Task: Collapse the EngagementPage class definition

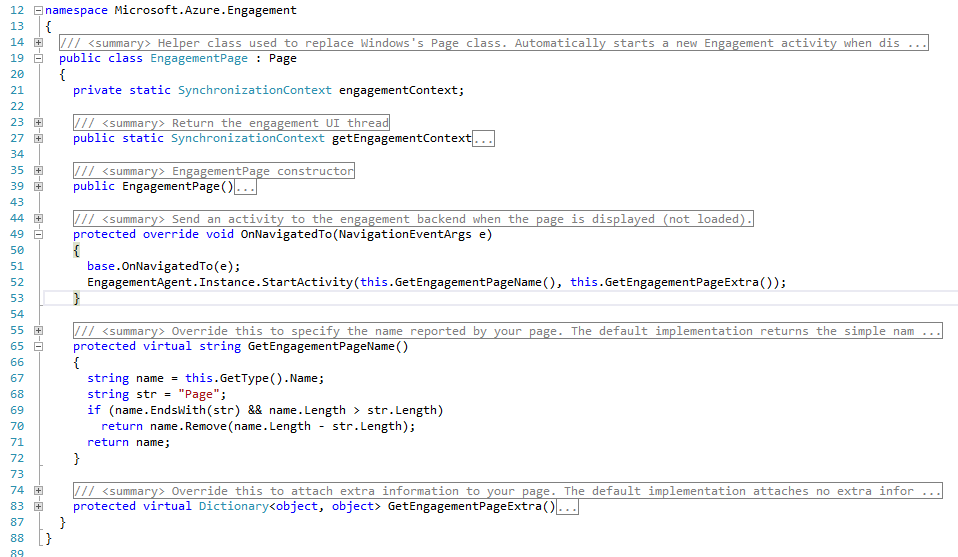Action: tap(38, 58)
